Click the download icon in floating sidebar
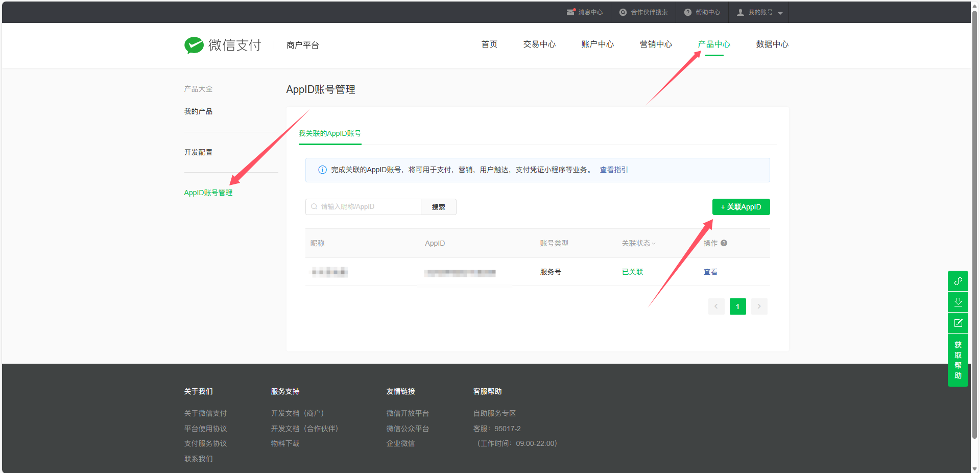 [x=958, y=302]
